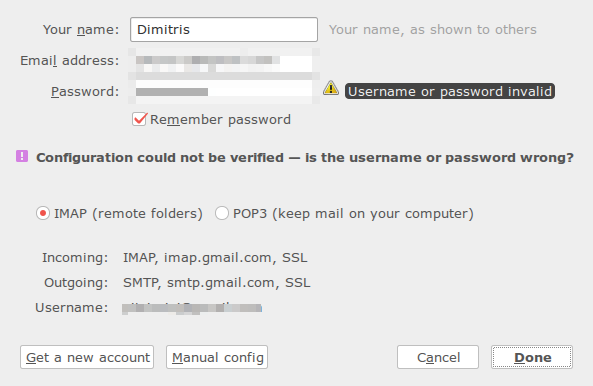This screenshot has height=386, width=593.
Task: Open Get a new account
Action: click(87, 357)
